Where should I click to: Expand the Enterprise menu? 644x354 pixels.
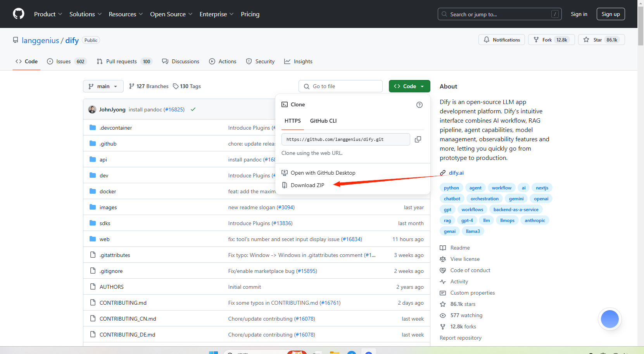point(217,14)
